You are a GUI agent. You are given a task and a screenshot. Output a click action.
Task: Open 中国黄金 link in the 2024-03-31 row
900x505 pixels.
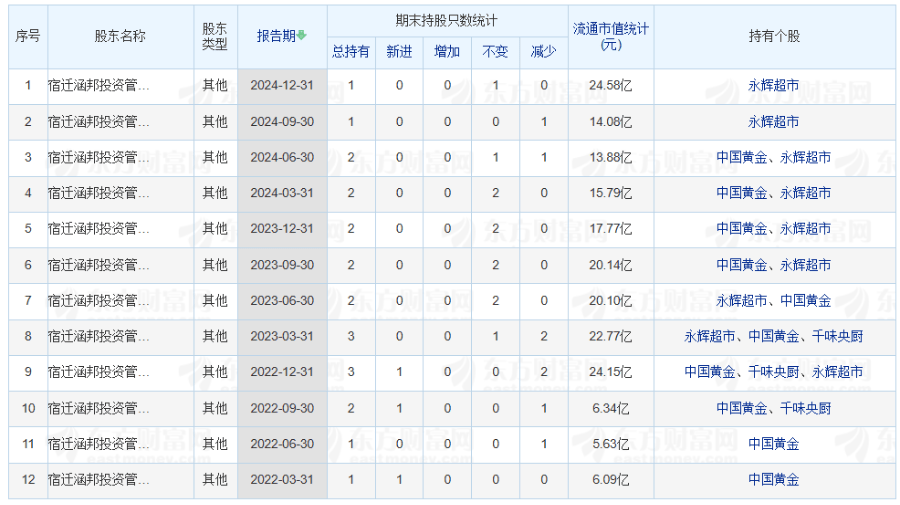[x=742, y=193]
